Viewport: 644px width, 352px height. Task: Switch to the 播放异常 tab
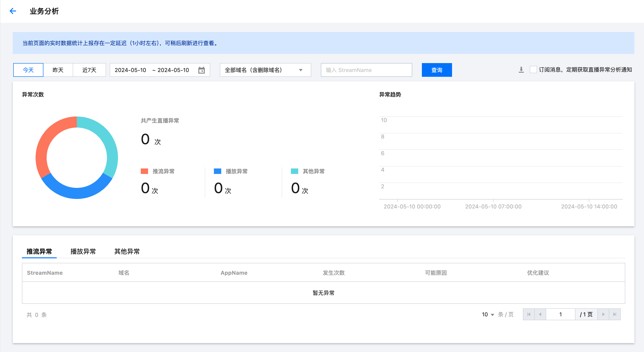tap(83, 251)
